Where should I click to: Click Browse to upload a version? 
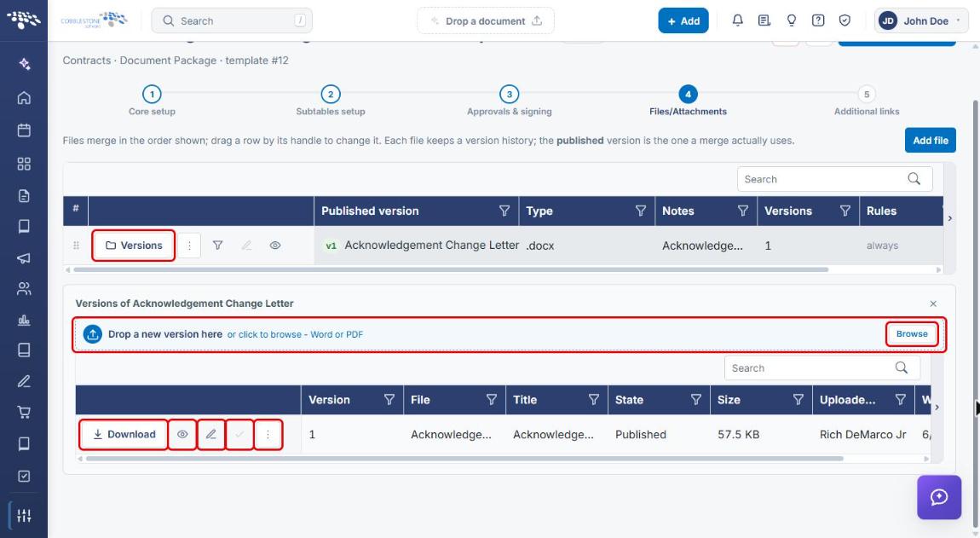click(912, 334)
